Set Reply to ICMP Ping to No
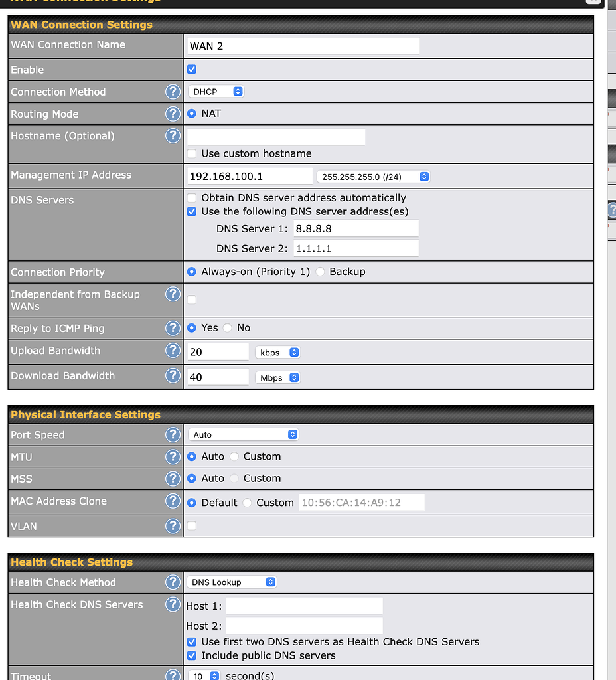The height and width of the screenshot is (680, 616). (x=228, y=328)
